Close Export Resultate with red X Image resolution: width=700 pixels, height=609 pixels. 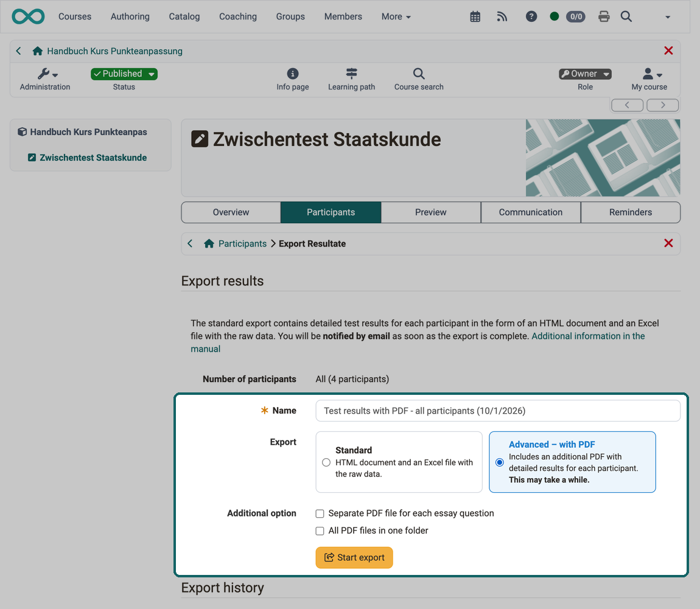coord(668,243)
